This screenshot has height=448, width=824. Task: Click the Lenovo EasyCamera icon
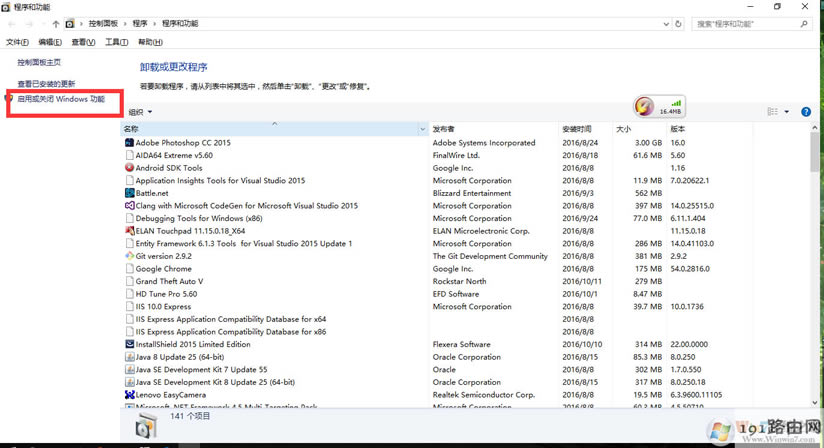pyautogui.click(x=129, y=395)
